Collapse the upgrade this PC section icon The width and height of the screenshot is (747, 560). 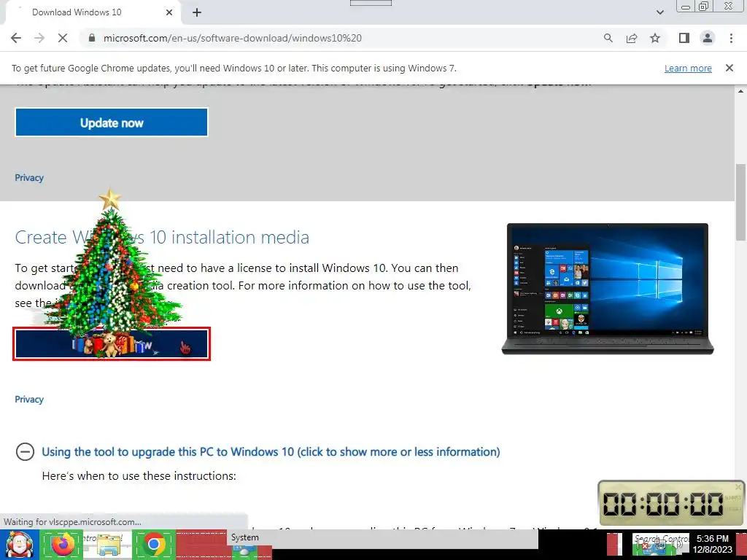pos(26,451)
